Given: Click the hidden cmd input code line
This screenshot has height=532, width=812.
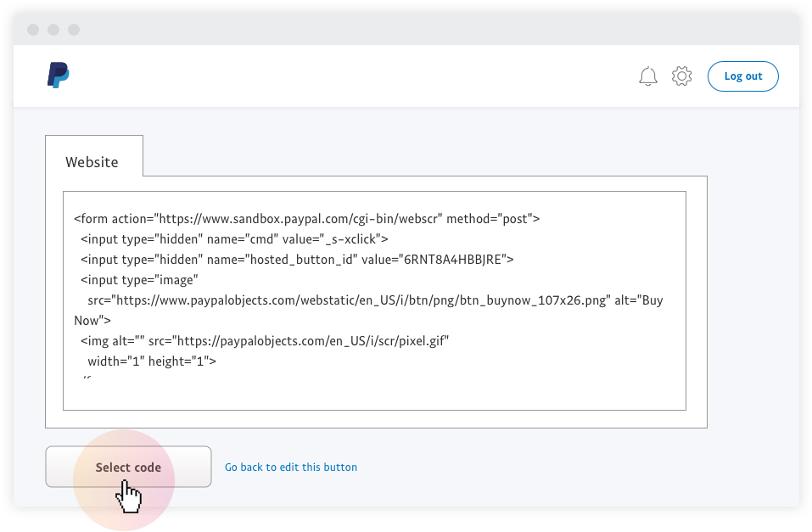Looking at the screenshot, I should click(x=234, y=238).
